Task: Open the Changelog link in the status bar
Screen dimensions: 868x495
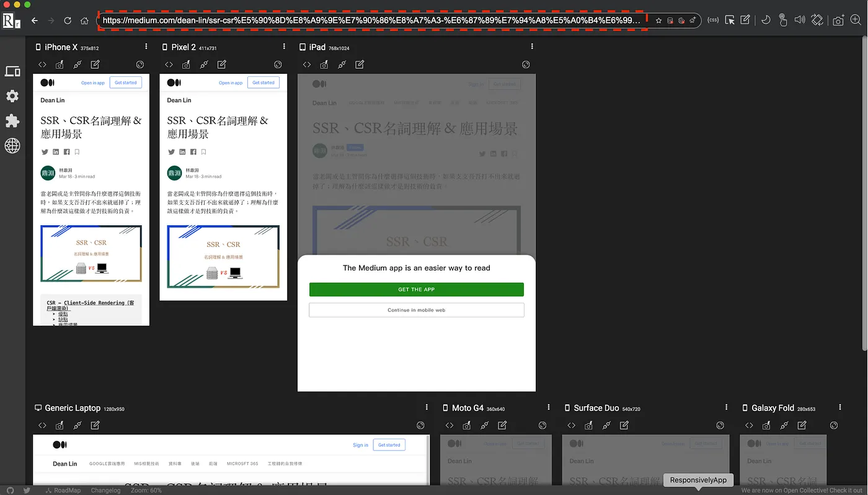Action: (105, 490)
